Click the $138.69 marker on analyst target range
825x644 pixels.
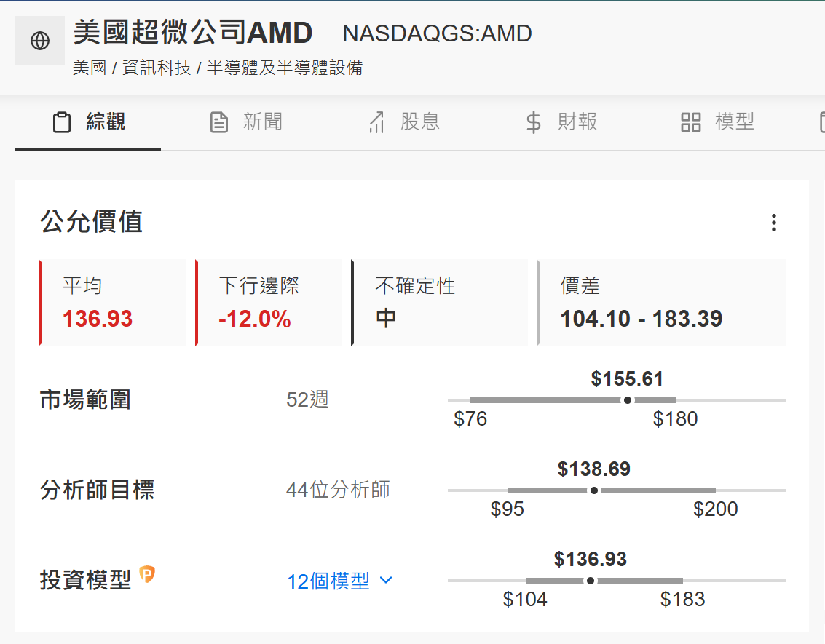594,490
